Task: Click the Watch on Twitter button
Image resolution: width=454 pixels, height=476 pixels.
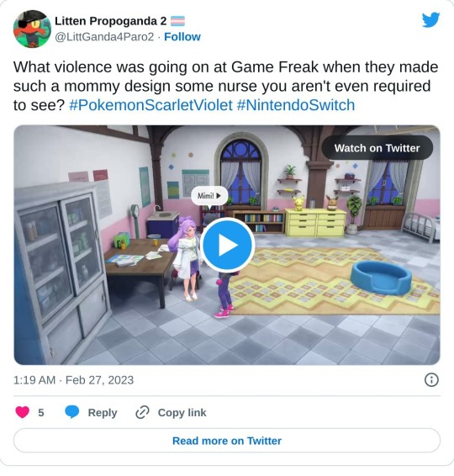Action: (x=377, y=148)
